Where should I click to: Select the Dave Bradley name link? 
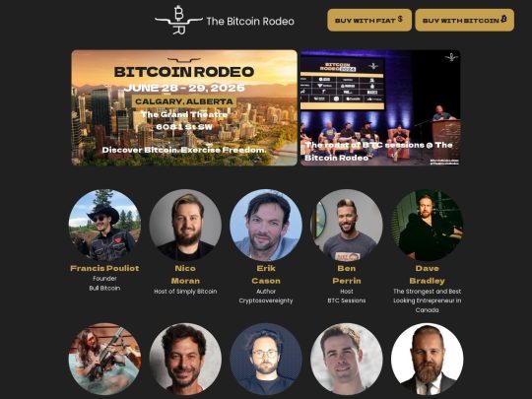point(428,275)
